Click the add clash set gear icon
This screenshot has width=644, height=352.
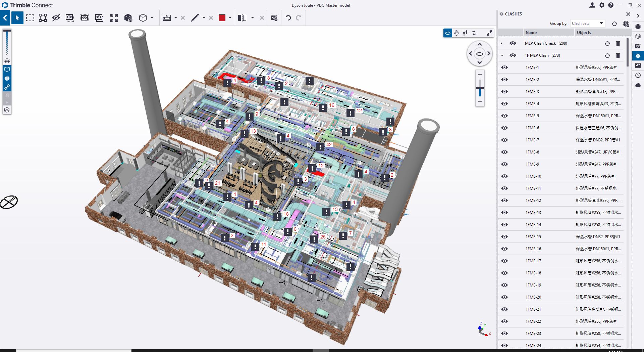626,24
